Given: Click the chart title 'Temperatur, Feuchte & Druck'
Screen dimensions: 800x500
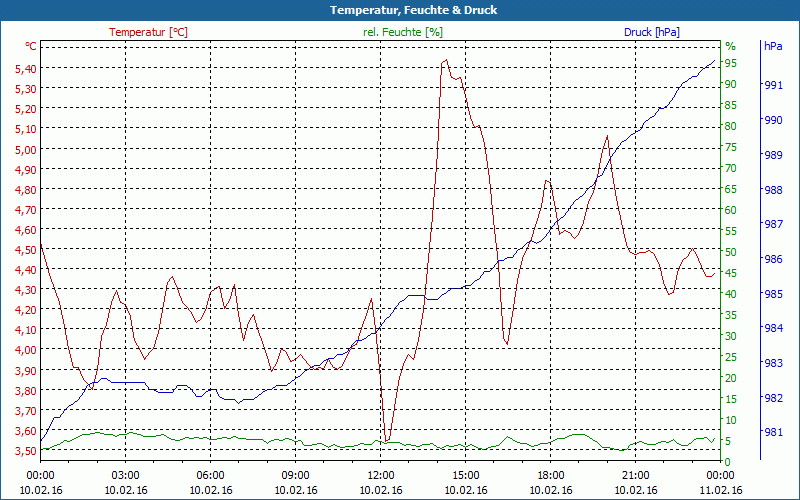Looking at the screenshot, I should (x=413, y=10).
